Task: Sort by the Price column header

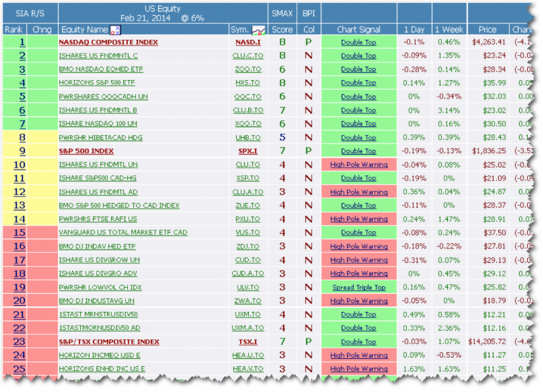Action: coord(487,30)
